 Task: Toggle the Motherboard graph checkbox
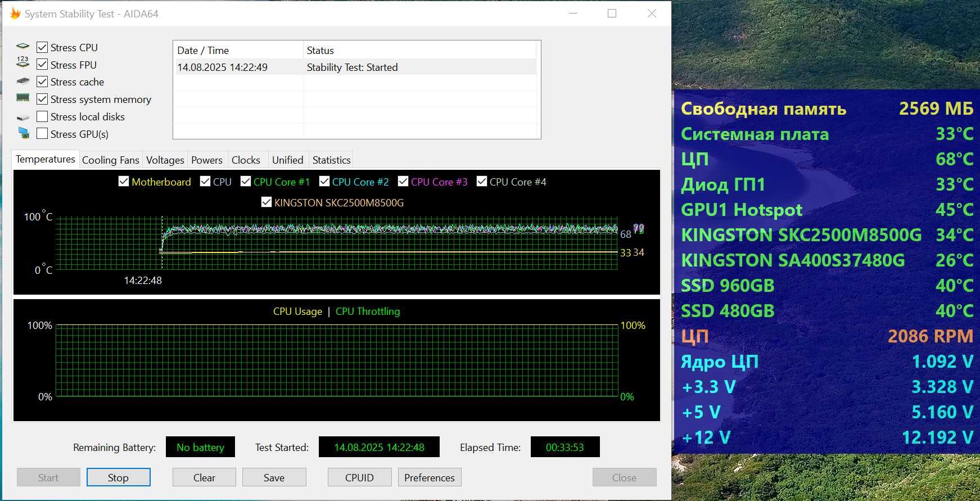click(x=124, y=182)
